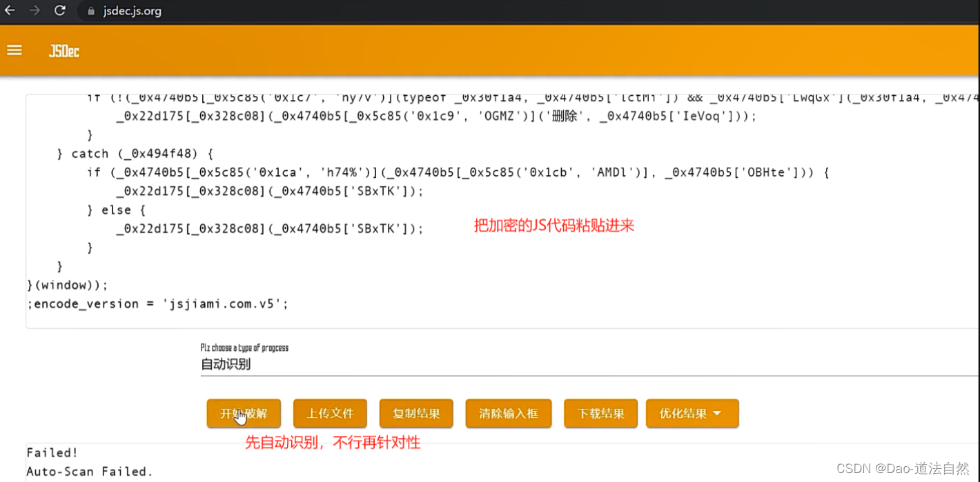Click the 'Failed!' output message

52,452
